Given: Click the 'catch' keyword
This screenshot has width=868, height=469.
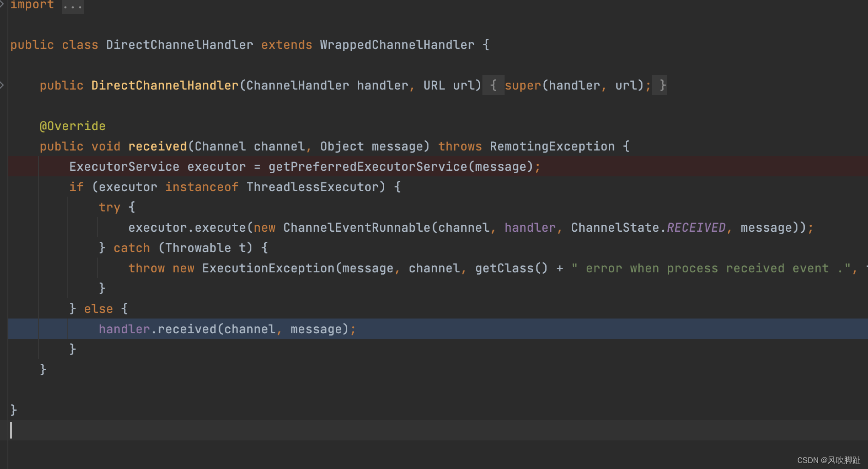Looking at the screenshot, I should click(x=131, y=248).
